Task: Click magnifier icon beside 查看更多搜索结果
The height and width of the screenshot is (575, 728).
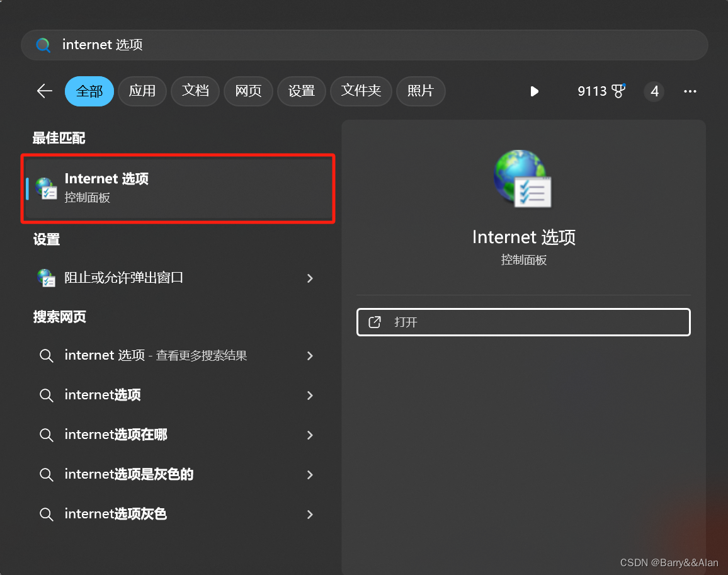Action: [x=46, y=356]
